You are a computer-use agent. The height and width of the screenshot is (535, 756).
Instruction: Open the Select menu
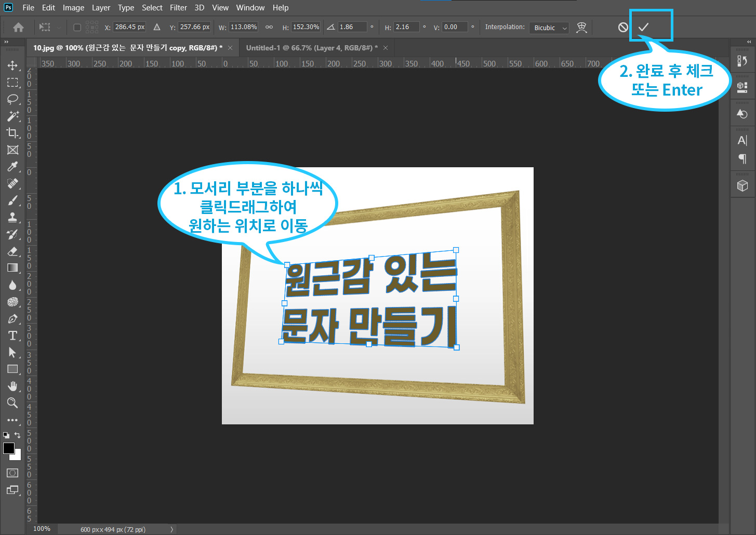[x=152, y=8]
